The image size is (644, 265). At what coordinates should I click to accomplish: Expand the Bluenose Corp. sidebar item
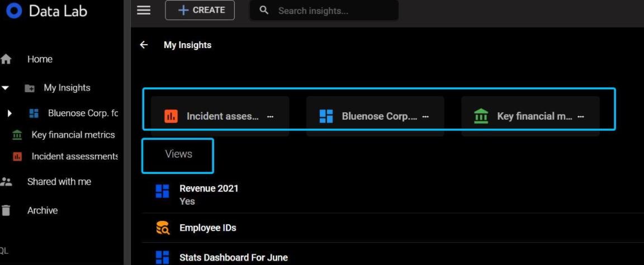(10, 113)
